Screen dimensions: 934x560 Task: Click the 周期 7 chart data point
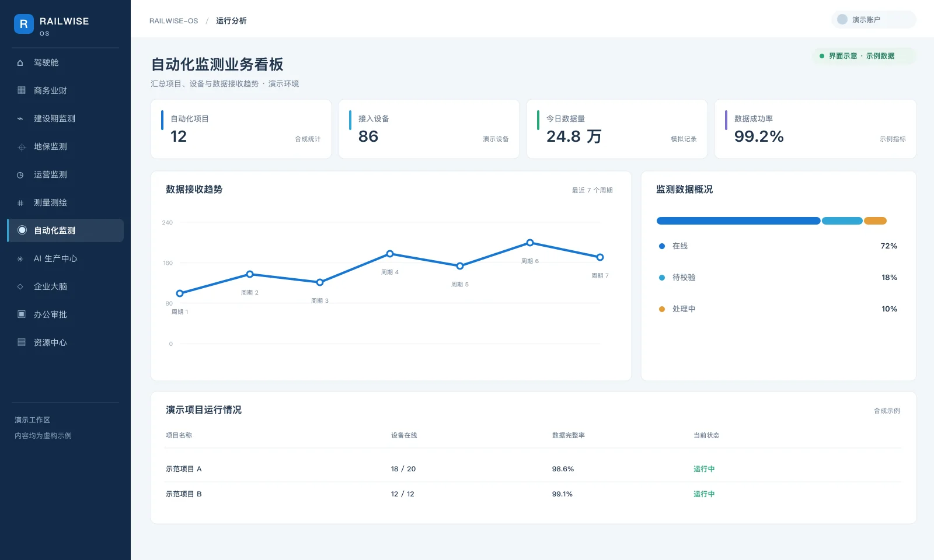point(600,257)
